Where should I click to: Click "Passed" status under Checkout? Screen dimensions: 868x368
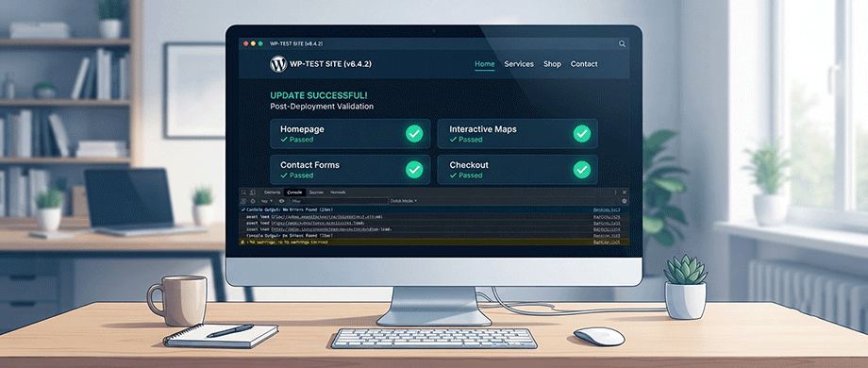tap(465, 176)
